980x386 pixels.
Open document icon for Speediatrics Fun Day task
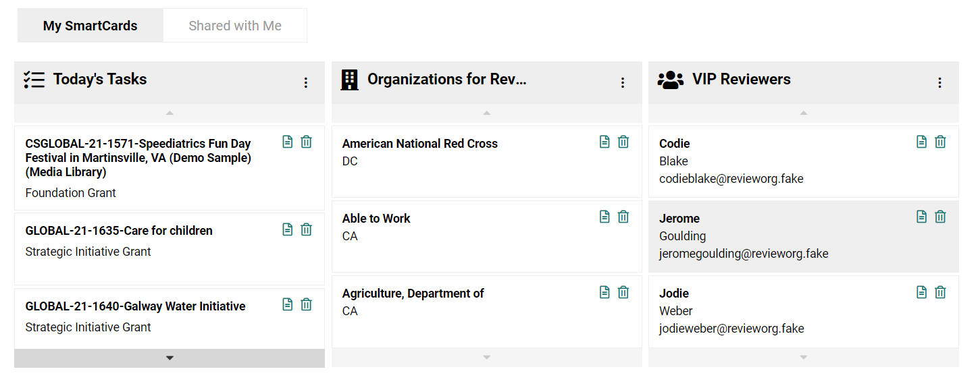[x=288, y=142]
